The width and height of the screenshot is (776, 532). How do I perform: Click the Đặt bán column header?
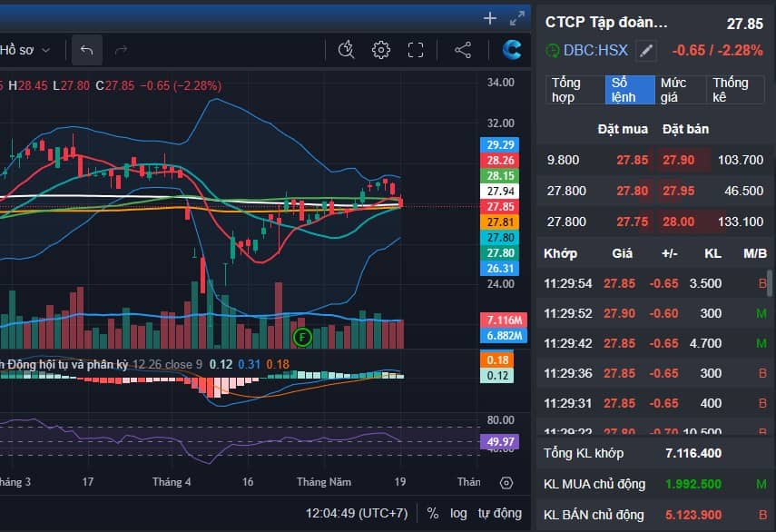[685, 129]
